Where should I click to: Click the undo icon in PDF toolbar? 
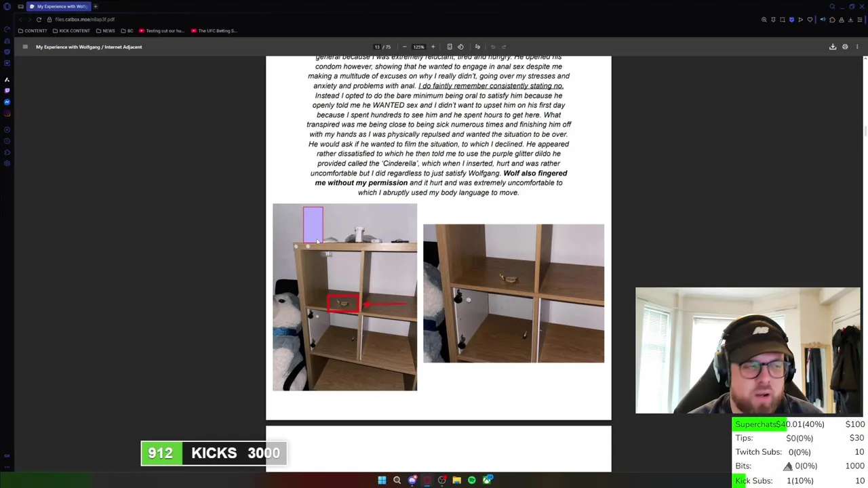(493, 47)
